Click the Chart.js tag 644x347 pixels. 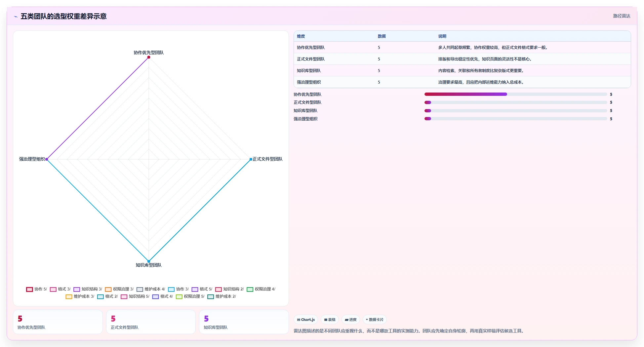[x=306, y=320]
